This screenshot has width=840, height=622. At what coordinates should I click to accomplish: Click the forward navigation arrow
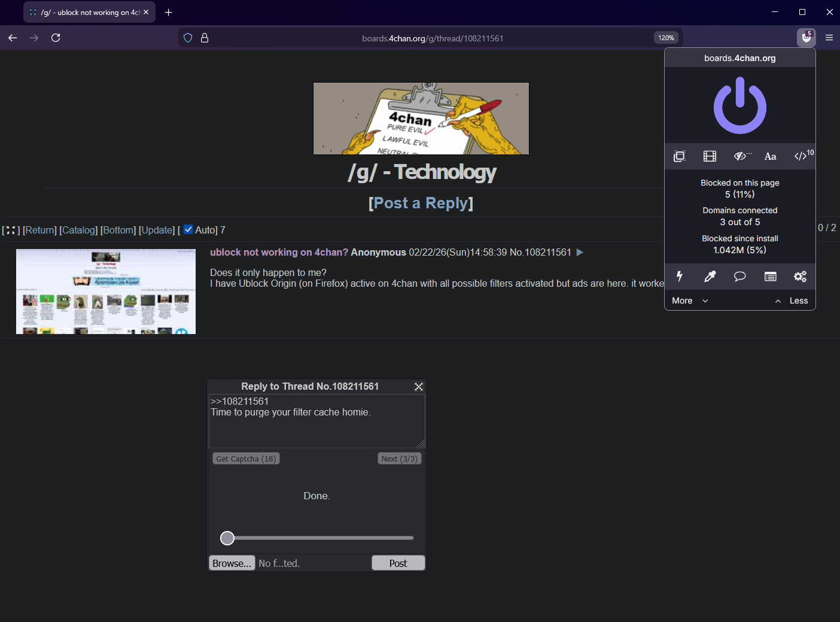coord(34,38)
